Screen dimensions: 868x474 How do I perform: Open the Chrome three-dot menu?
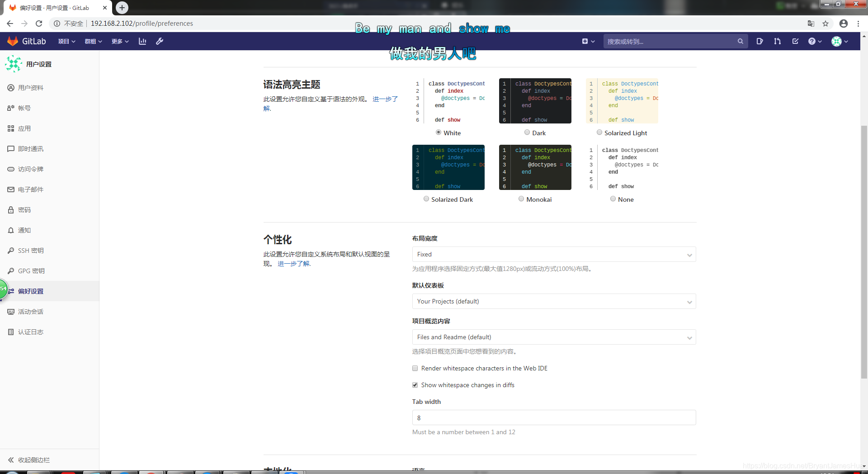click(x=858, y=24)
